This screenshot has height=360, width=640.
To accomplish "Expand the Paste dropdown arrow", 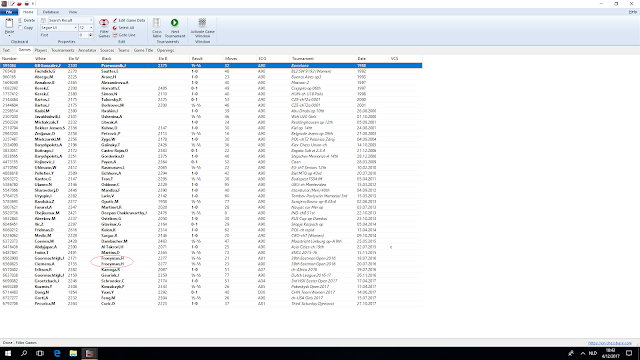I will pyautogui.click(x=9, y=36).
